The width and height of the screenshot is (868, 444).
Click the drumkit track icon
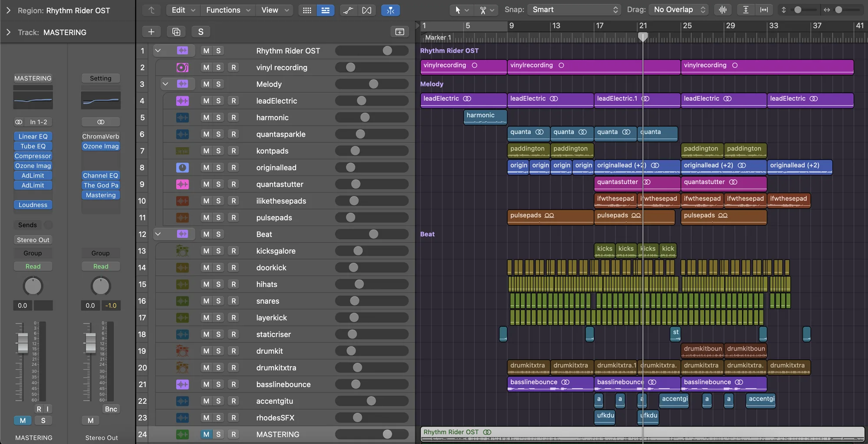pyautogui.click(x=182, y=351)
